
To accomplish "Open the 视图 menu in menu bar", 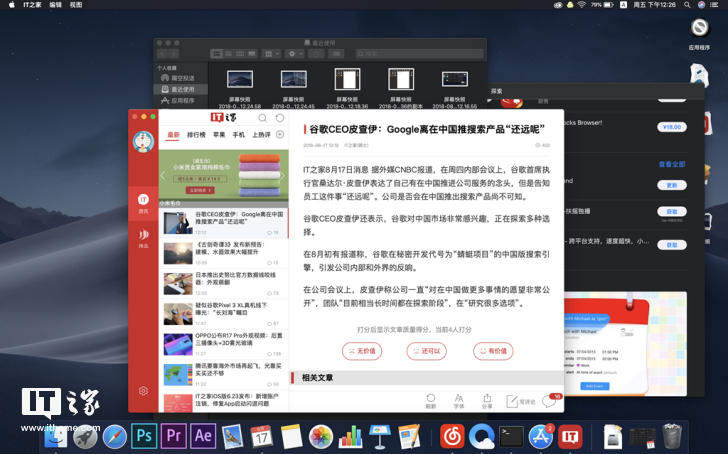I will click(76, 5).
